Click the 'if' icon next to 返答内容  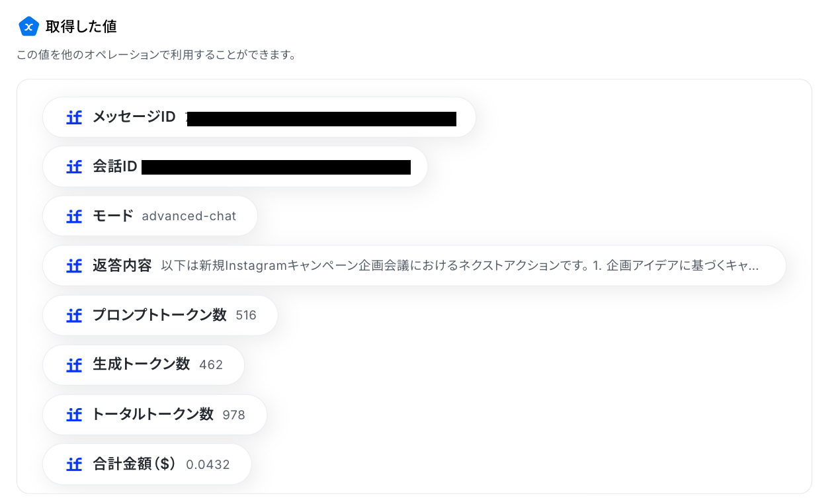pyautogui.click(x=74, y=266)
